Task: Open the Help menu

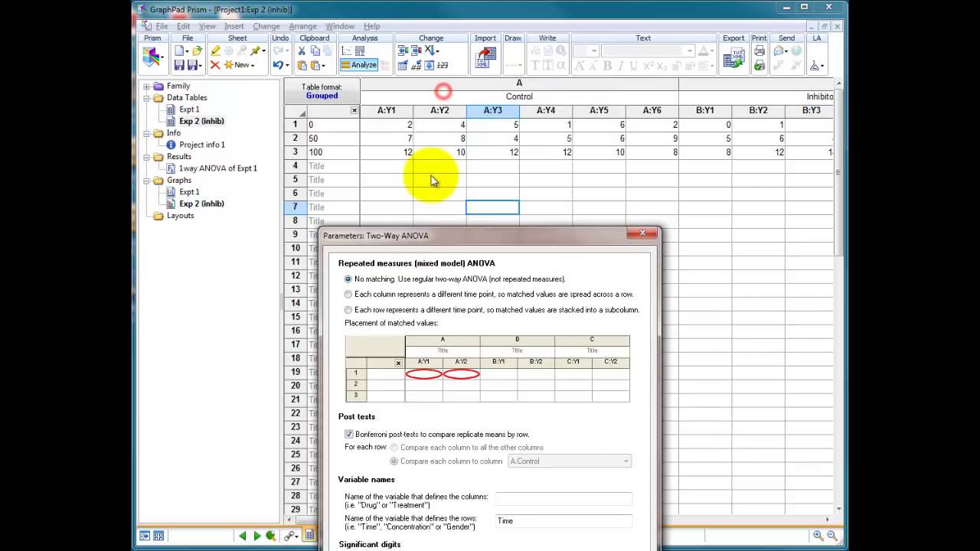Action: (x=371, y=26)
